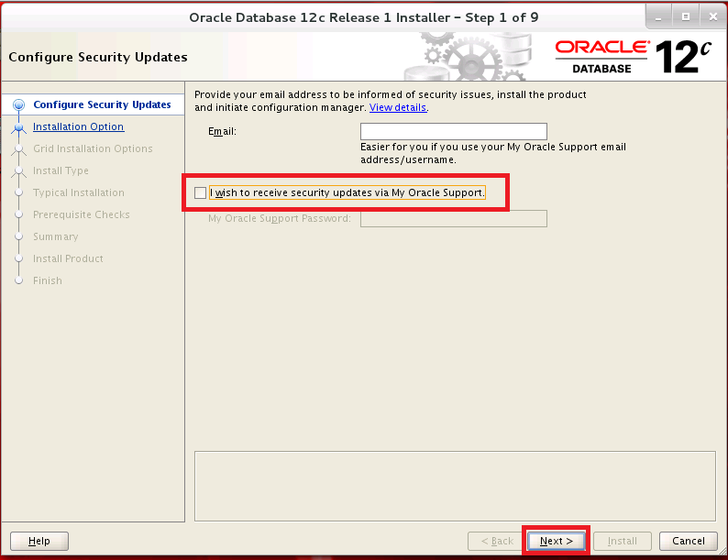Viewport: 728px width, 560px height.
Task: Click the Oracle Database 12c logo
Action: pyautogui.click(x=633, y=57)
